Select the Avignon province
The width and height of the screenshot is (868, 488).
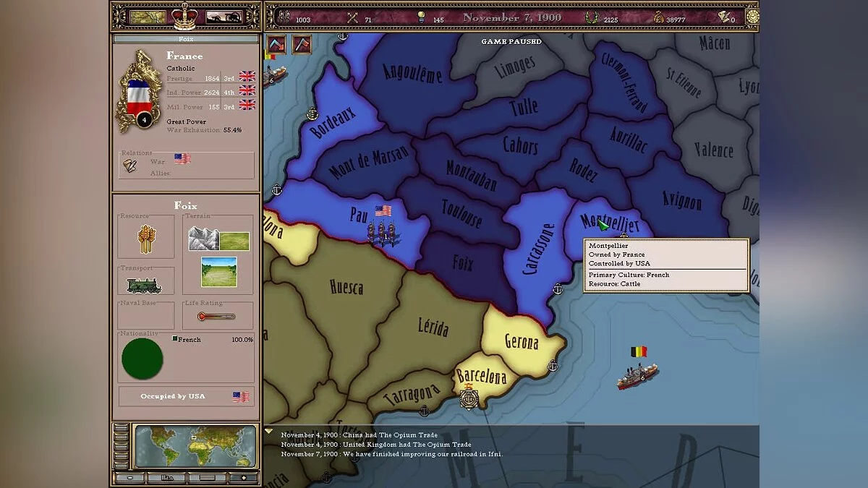point(681,199)
